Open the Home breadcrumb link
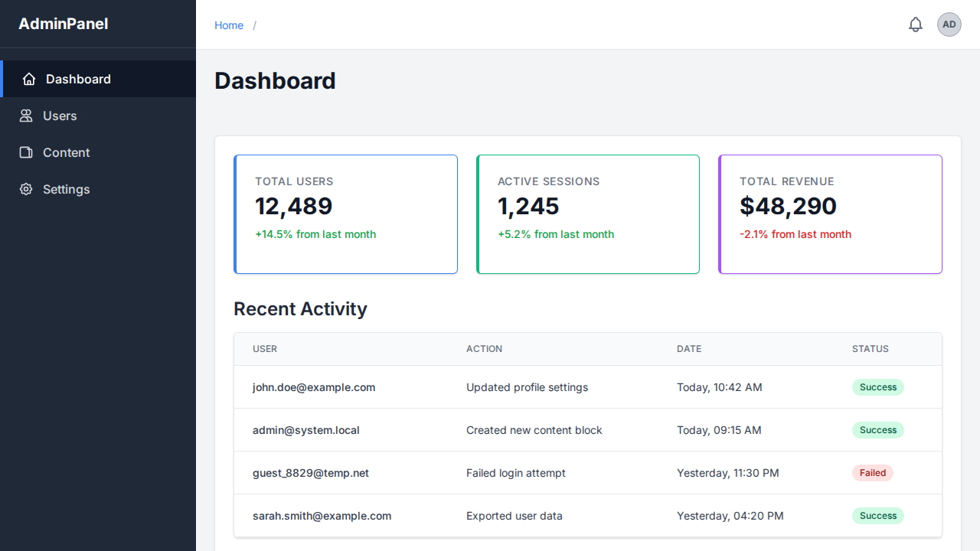Viewport: 980px width, 551px height. click(229, 24)
